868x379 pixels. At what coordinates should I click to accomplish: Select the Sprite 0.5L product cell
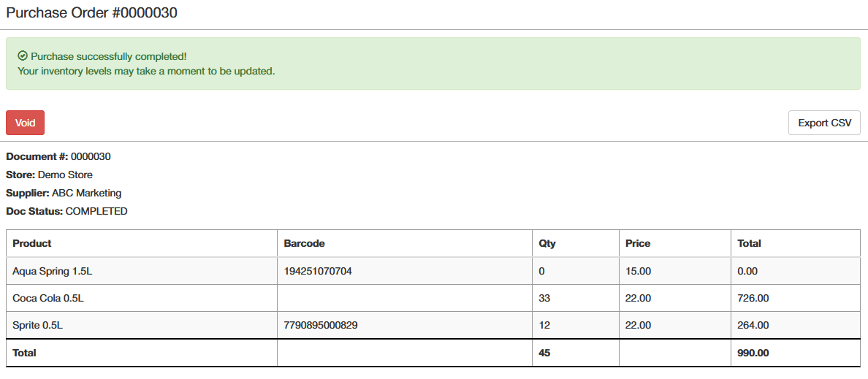pyautogui.click(x=142, y=326)
